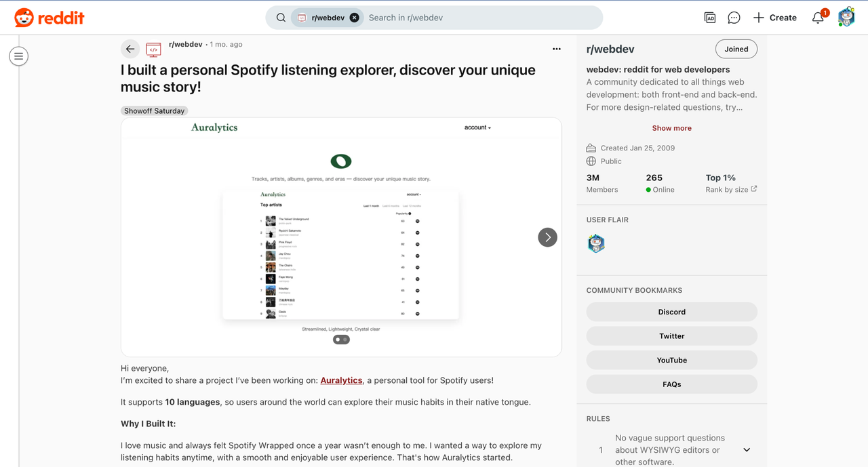Screen dimensions: 868x467
Task: Select the second gallery pagination dot
Action: [x=345, y=340]
